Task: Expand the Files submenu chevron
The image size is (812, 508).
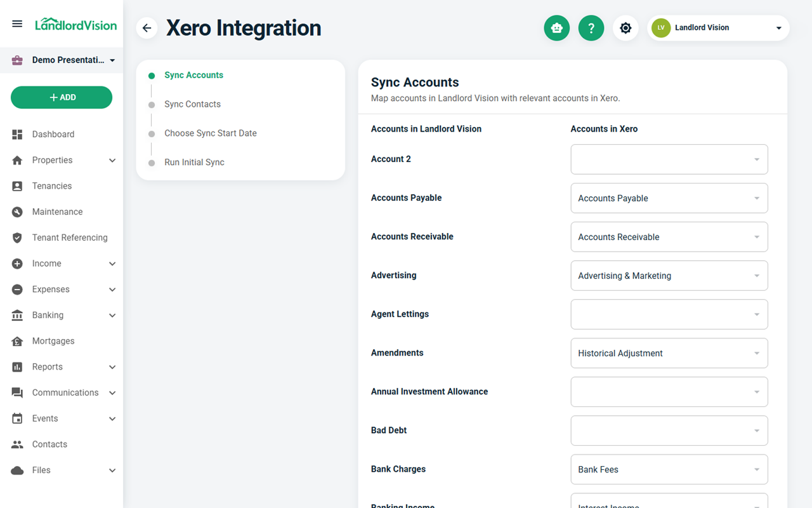Action: [x=112, y=471]
